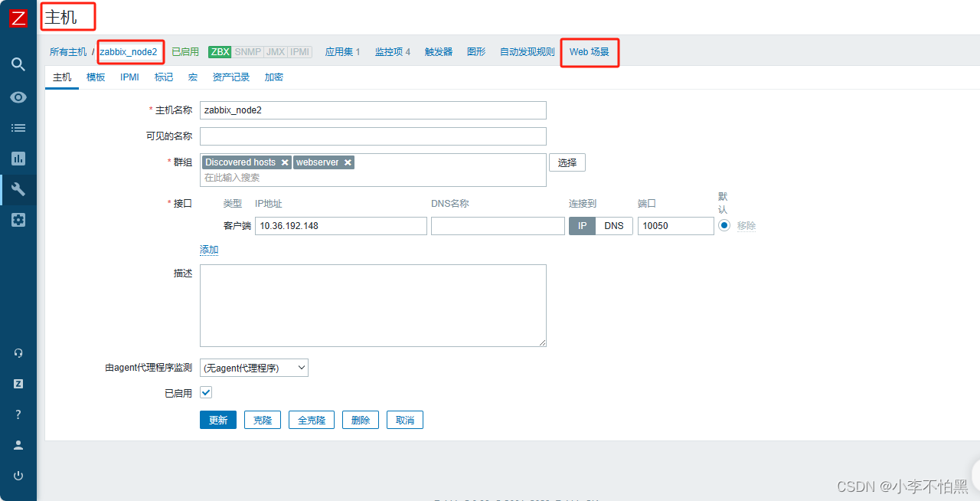
Task: Click the 移除 interface link
Action: [x=746, y=226]
